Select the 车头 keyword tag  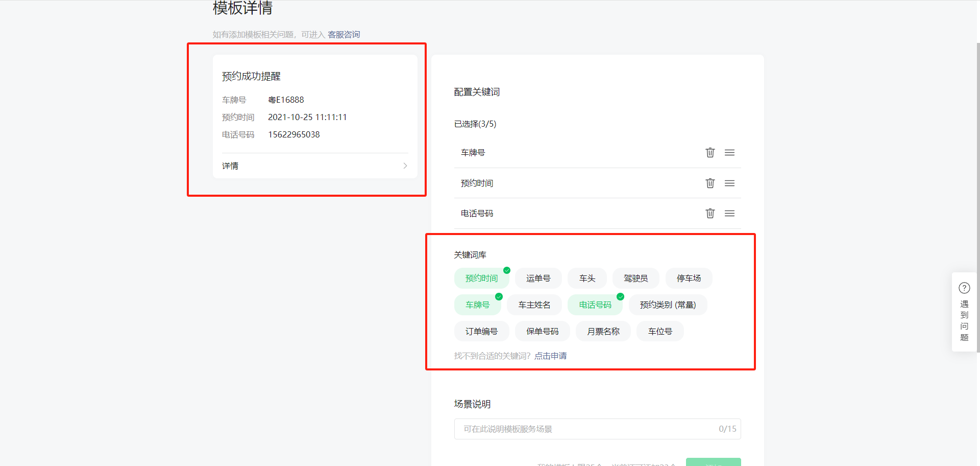pos(587,278)
